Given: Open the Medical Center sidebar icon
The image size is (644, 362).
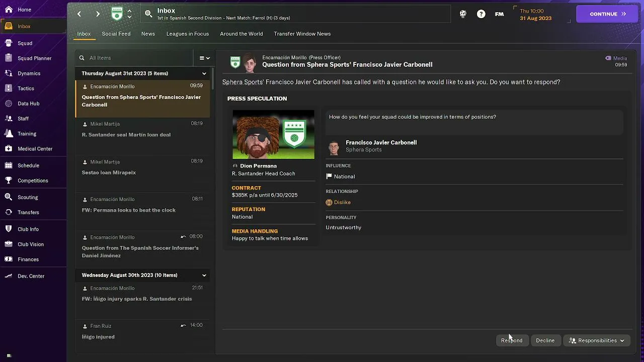Looking at the screenshot, I should [x=9, y=149].
